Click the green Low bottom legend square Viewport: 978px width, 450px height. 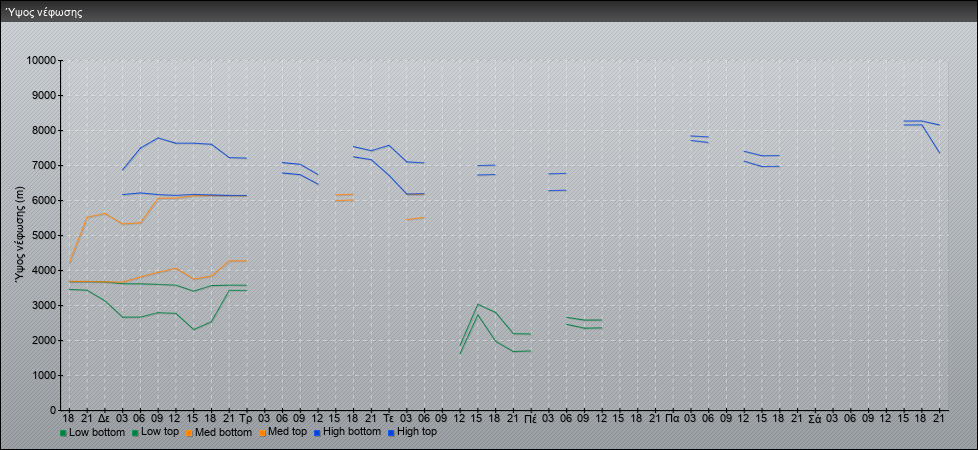click(x=63, y=433)
